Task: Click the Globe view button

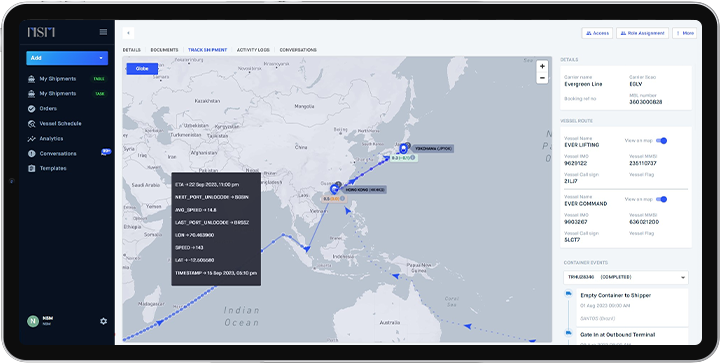Action: [142, 69]
